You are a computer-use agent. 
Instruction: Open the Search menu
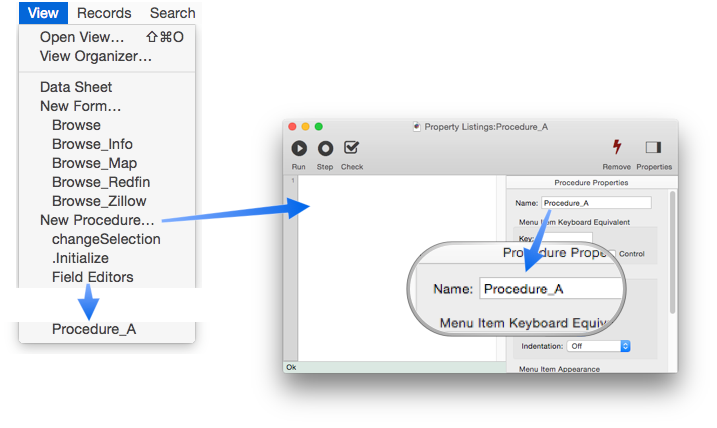tap(172, 13)
